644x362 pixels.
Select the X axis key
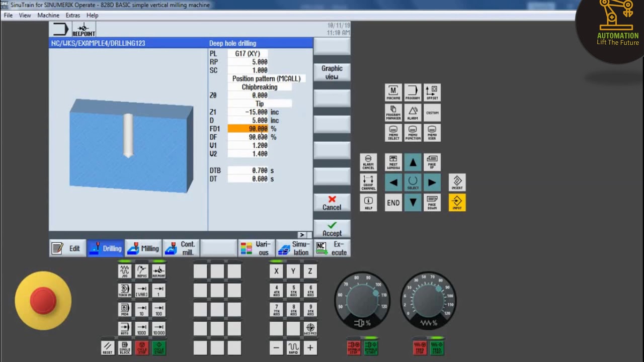[276, 271]
